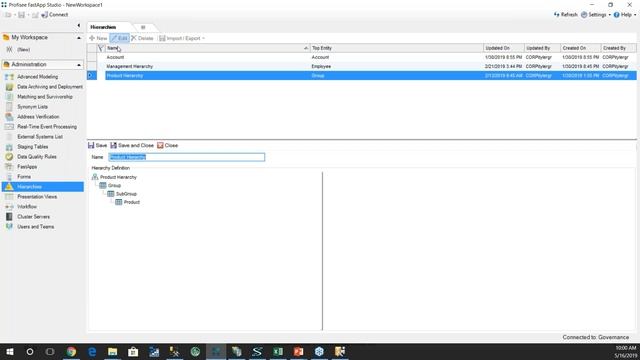Open FastApps section

point(27,167)
